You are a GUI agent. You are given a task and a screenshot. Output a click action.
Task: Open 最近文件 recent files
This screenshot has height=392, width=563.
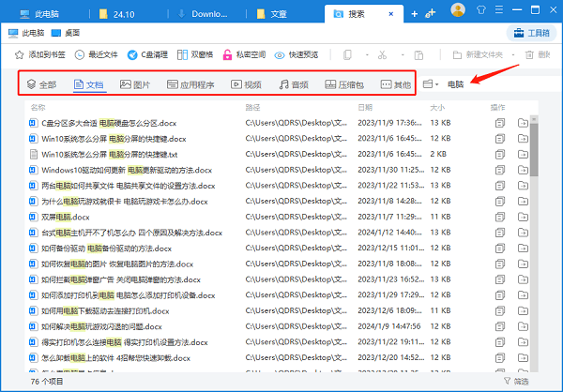[x=96, y=55]
